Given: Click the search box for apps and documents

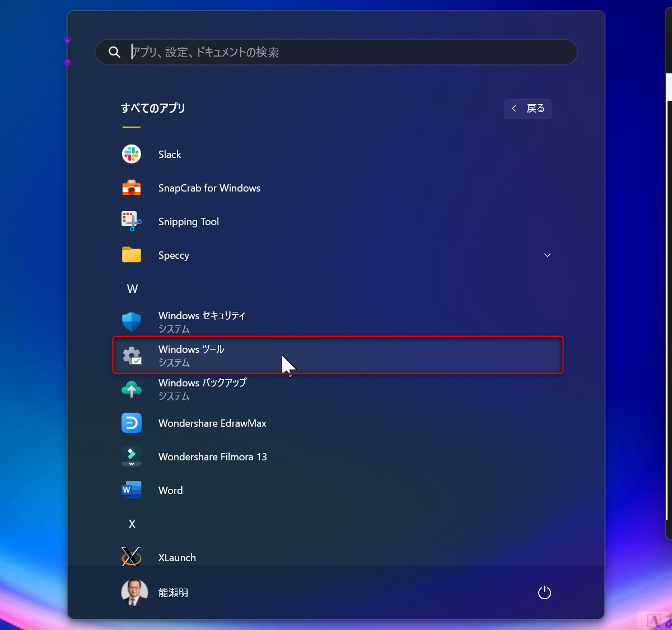Looking at the screenshot, I should 347,52.
